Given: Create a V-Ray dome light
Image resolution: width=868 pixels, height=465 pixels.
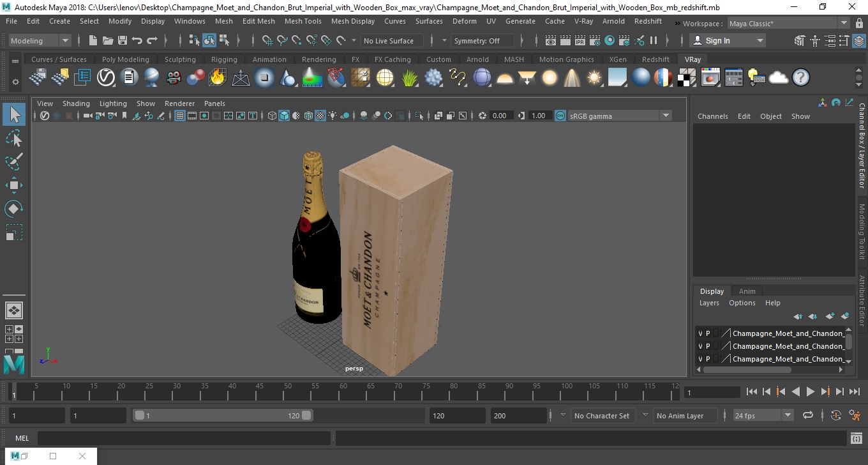Looking at the screenshot, I should click(505, 78).
